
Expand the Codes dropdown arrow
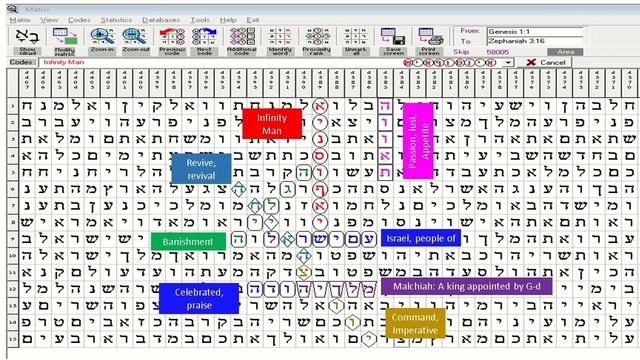click(508, 62)
